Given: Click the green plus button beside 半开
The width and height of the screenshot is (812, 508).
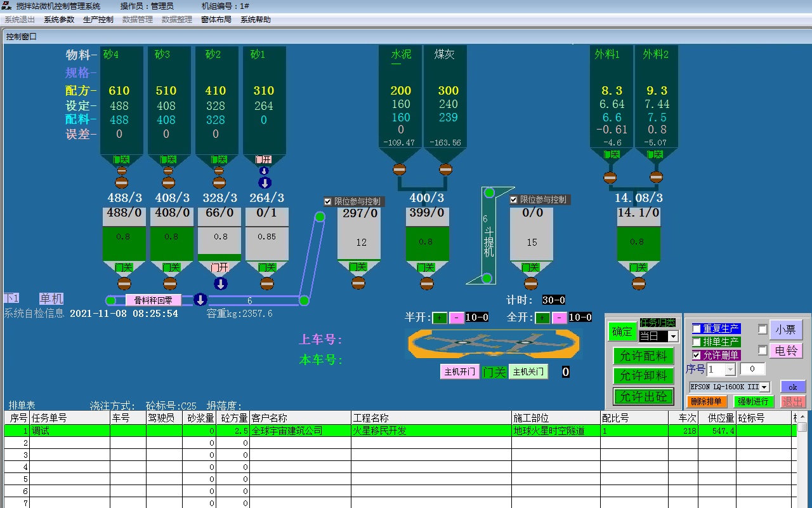Looking at the screenshot, I should coord(440,317).
